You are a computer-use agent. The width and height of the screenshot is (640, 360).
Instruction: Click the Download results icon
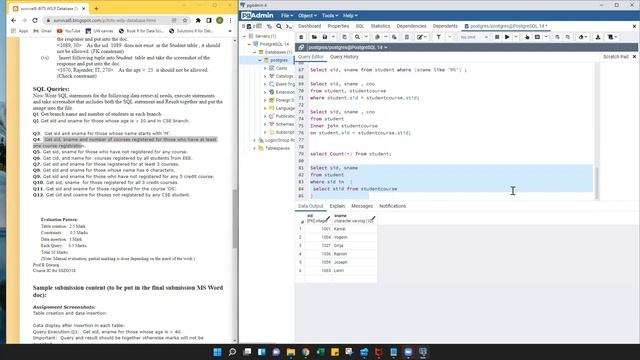598,37
